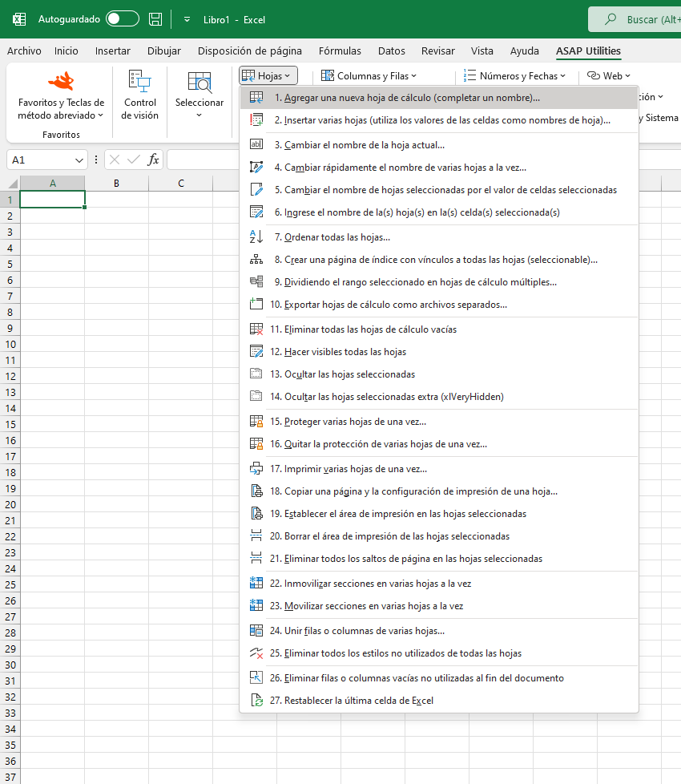Screen dimensions: 681x784
Task: Switch to the Fórmulas tab
Action: [340, 51]
